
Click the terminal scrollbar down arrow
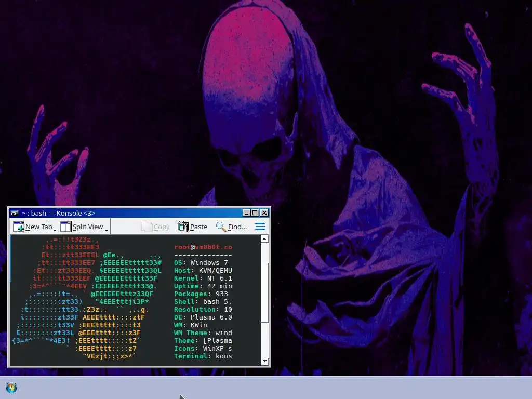(x=265, y=362)
